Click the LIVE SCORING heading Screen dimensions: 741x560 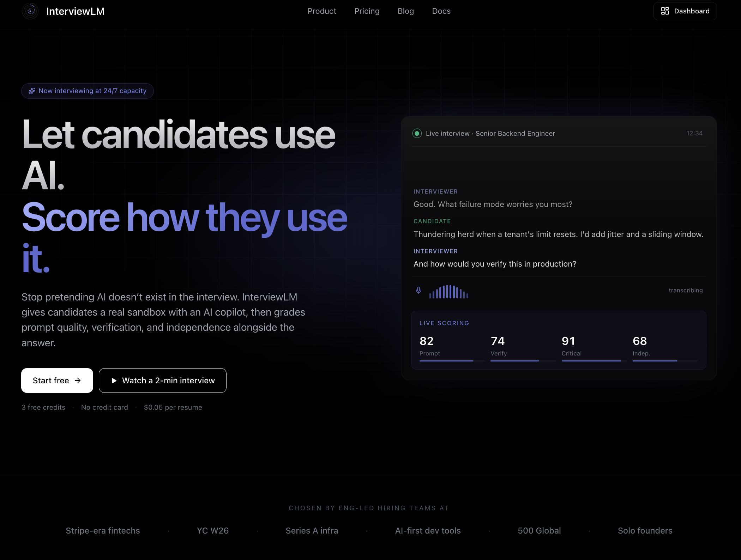(444, 323)
